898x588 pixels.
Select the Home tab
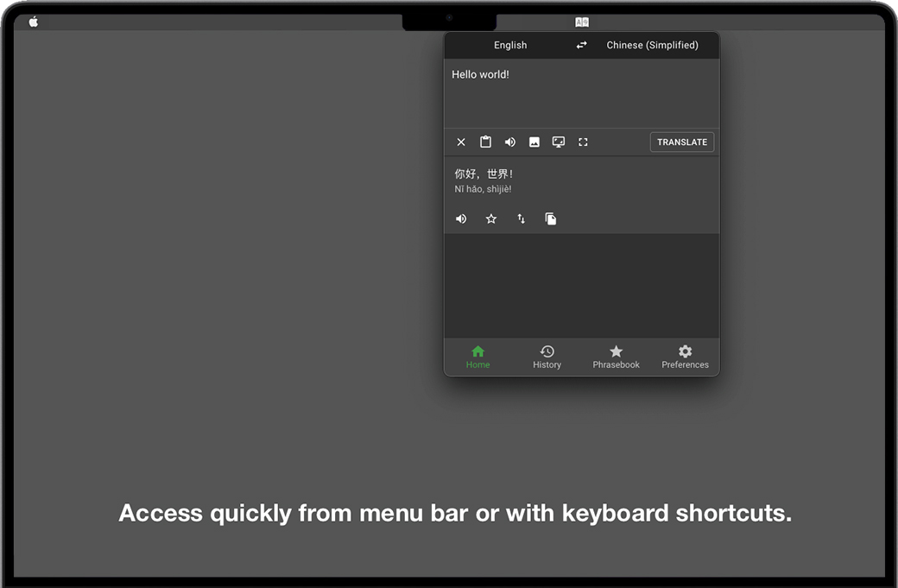(478, 357)
